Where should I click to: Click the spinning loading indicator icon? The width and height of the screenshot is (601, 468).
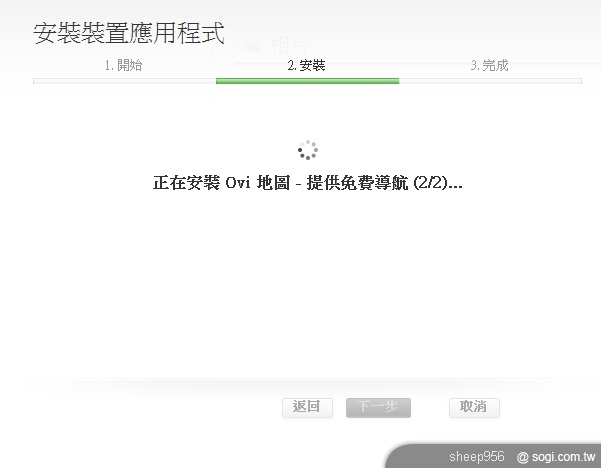[x=308, y=150]
